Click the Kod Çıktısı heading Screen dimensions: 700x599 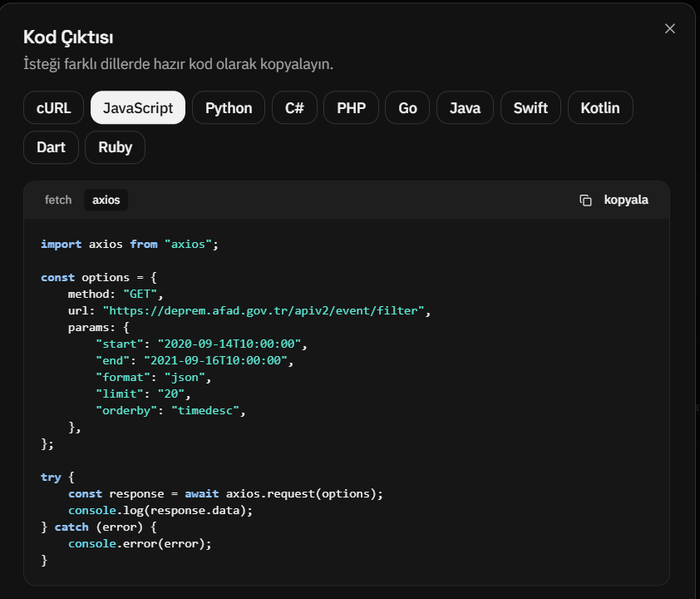[x=68, y=37]
